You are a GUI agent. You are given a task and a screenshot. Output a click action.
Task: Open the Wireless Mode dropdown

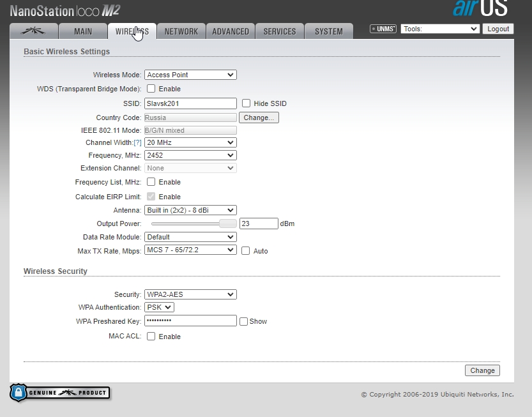[x=190, y=75]
